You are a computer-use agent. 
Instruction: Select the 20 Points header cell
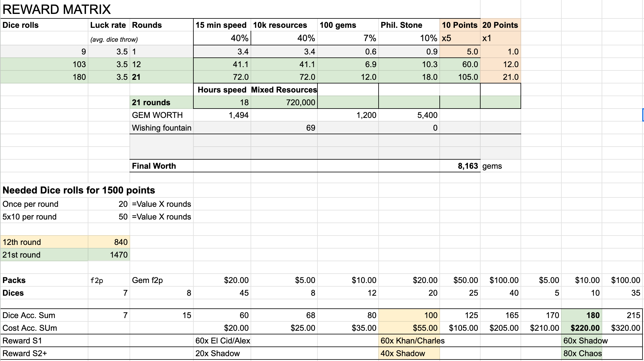pos(500,25)
